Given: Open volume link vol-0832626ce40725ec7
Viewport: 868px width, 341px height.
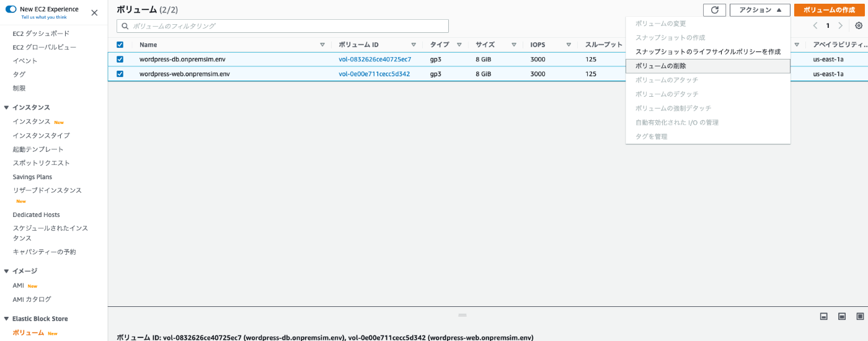Looking at the screenshot, I should pos(374,60).
